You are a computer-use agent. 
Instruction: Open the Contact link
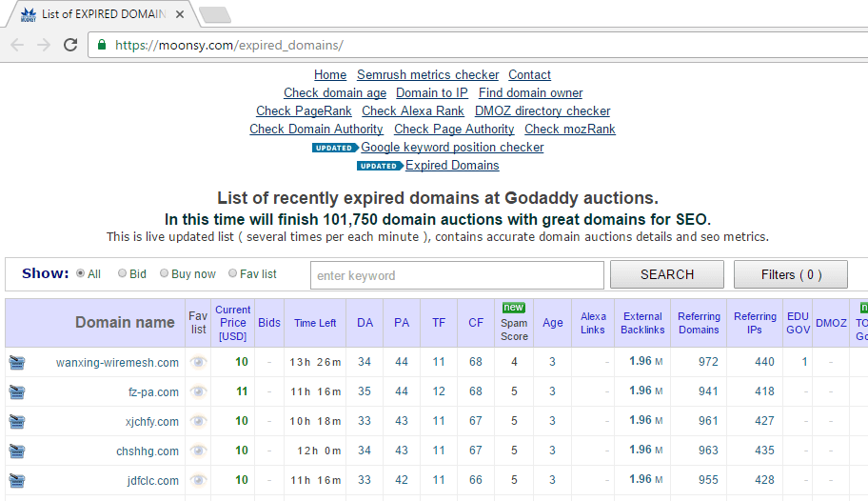(x=530, y=75)
